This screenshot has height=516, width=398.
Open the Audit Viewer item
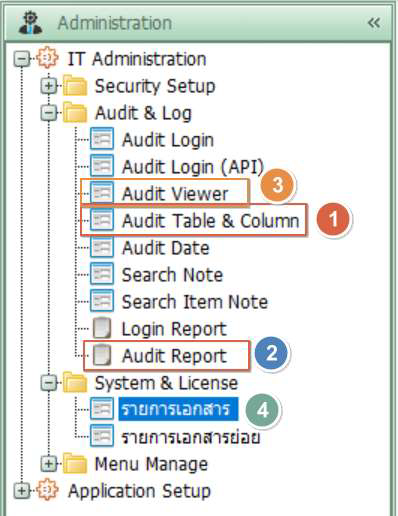click(175, 194)
